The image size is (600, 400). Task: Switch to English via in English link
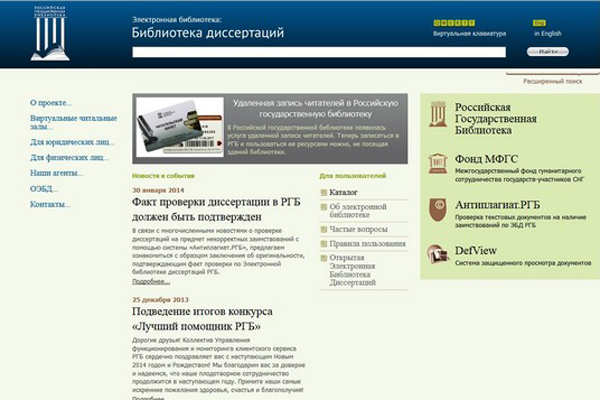pos(548,34)
